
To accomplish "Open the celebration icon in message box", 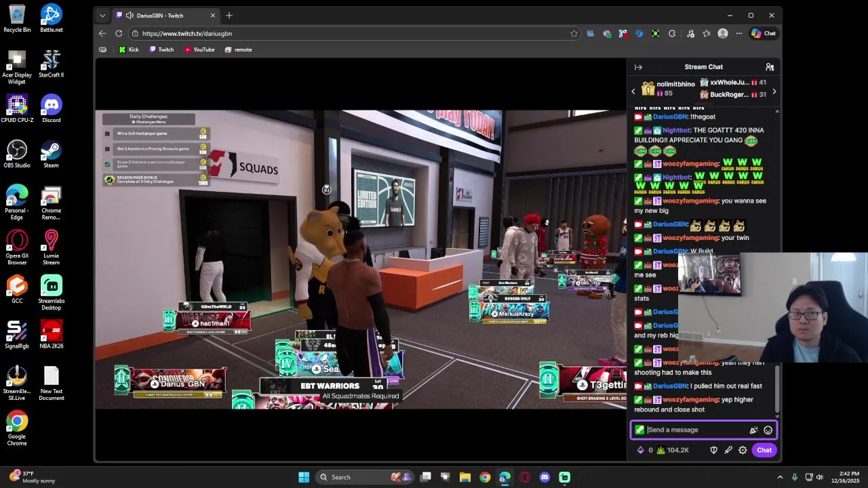I will pos(753,430).
